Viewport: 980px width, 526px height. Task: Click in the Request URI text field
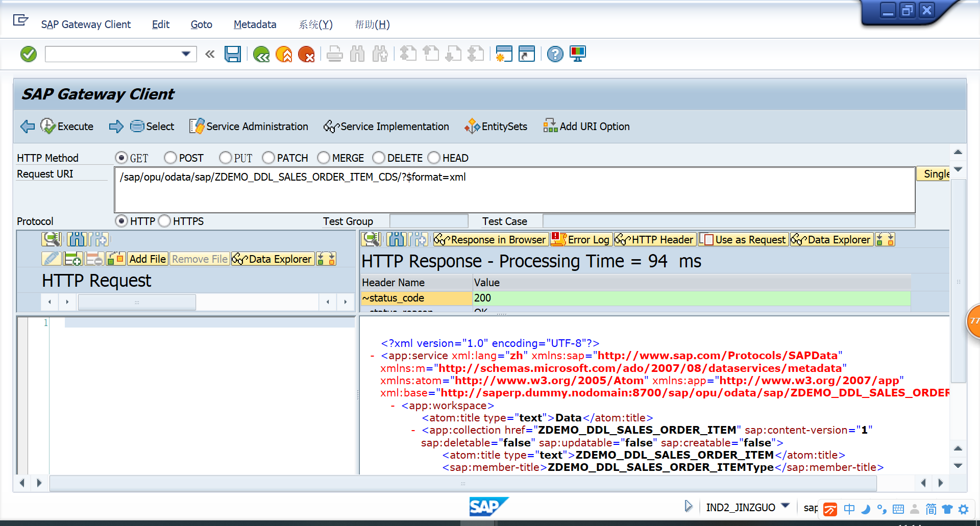pyautogui.click(x=514, y=190)
